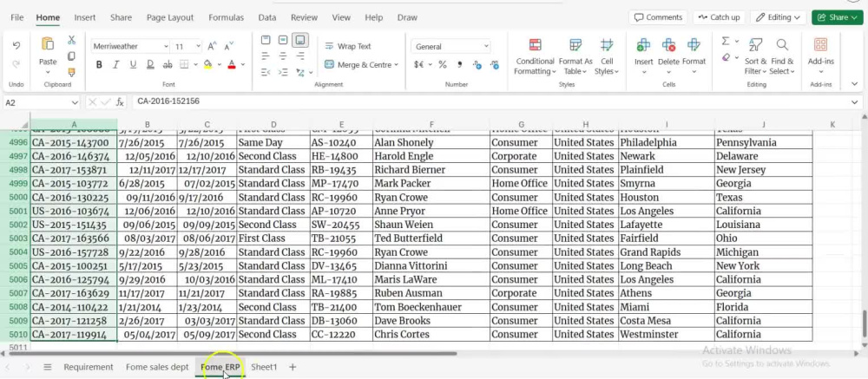868x379 pixels.
Task: Click the Copy icon
Action: pyautogui.click(x=71, y=56)
